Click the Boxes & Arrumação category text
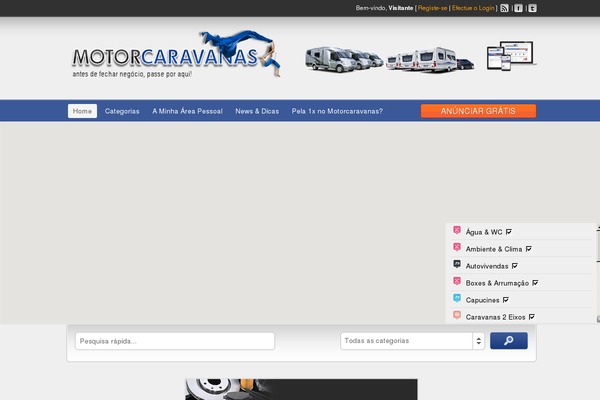Screen dimensions: 600x400 pos(497,283)
